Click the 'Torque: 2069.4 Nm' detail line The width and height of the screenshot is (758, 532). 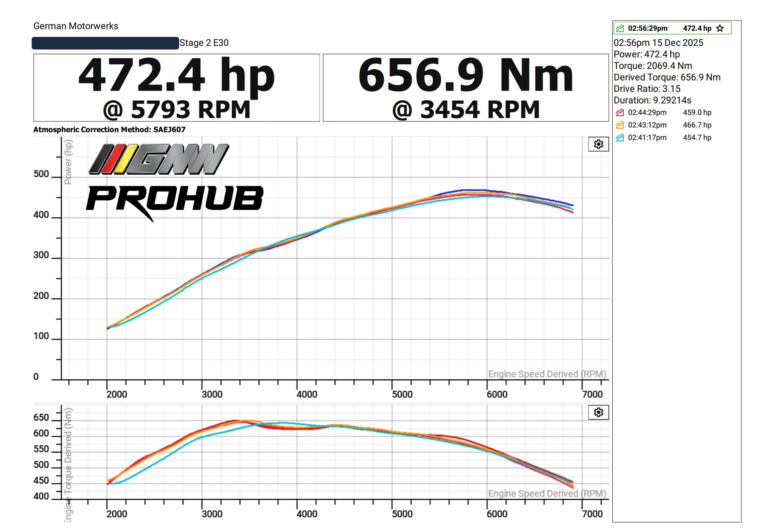pyautogui.click(x=653, y=66)
